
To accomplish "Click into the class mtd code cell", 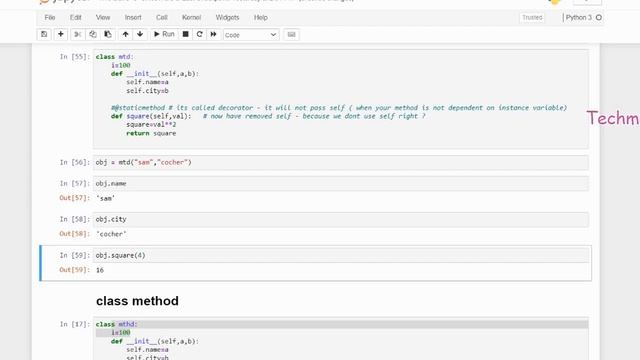I will tap(340, 99).
